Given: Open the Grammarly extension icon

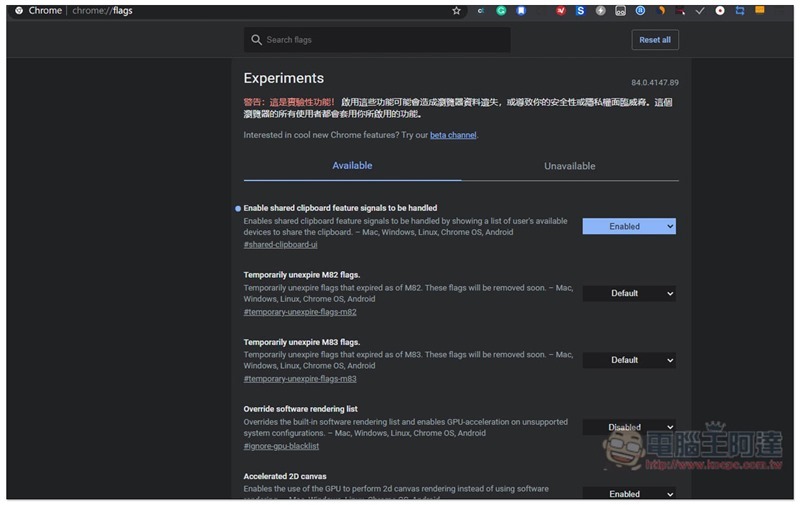Looking at the screenshot, I should pos(501,11).
